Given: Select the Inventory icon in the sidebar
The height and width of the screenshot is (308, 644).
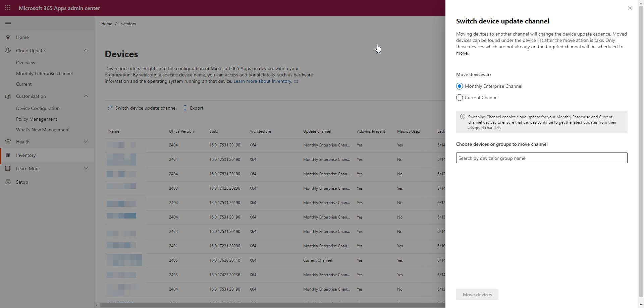Looking at the screenshot, I should [x=8, y=155].
